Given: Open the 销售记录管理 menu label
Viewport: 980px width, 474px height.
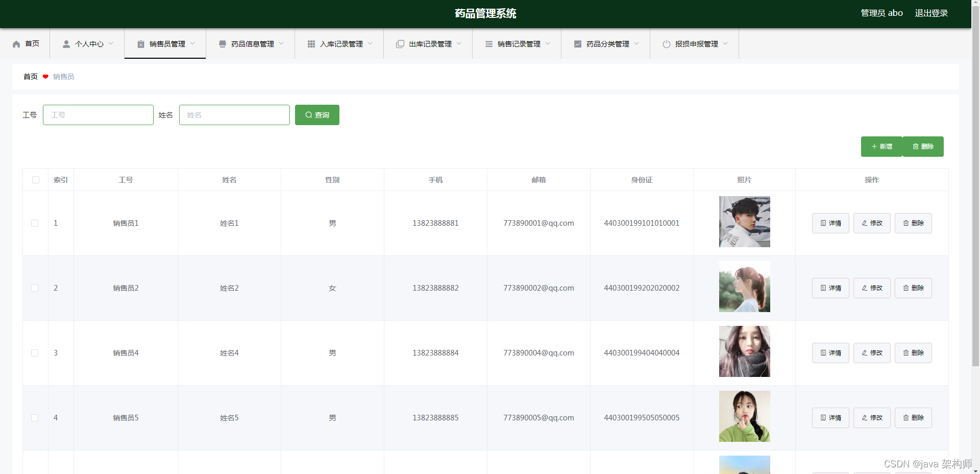Looking at the screenshot, I should pos(519,44).
